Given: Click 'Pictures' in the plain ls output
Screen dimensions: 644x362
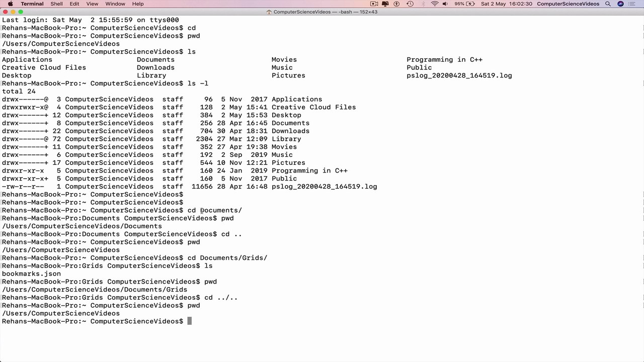Looking at the screenshot, I should (288, 75).
